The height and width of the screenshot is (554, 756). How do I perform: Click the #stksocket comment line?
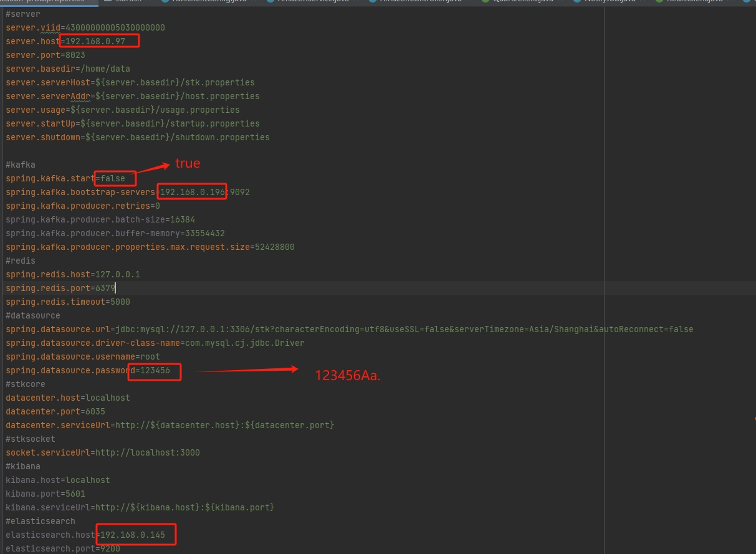click(x=31, y=439)
